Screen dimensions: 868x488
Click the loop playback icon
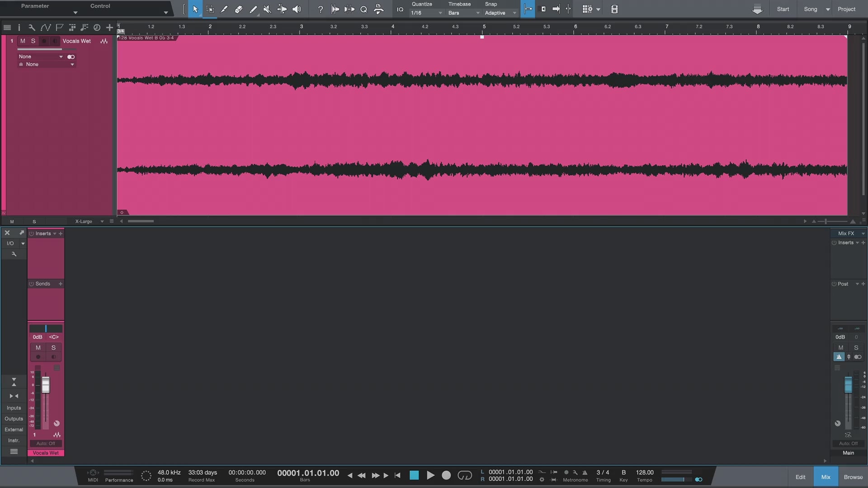coord(465,475)
